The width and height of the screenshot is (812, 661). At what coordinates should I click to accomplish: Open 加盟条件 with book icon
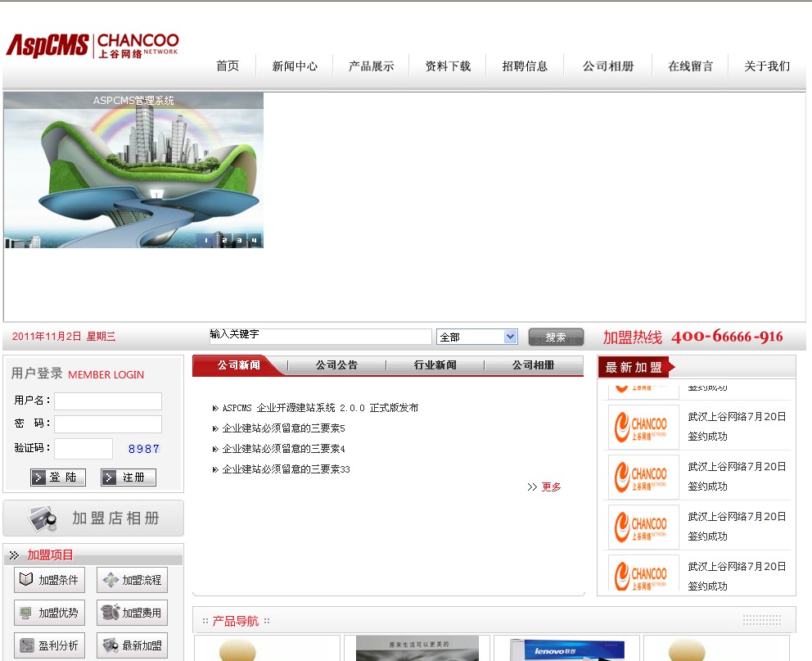tap(49, 580)
